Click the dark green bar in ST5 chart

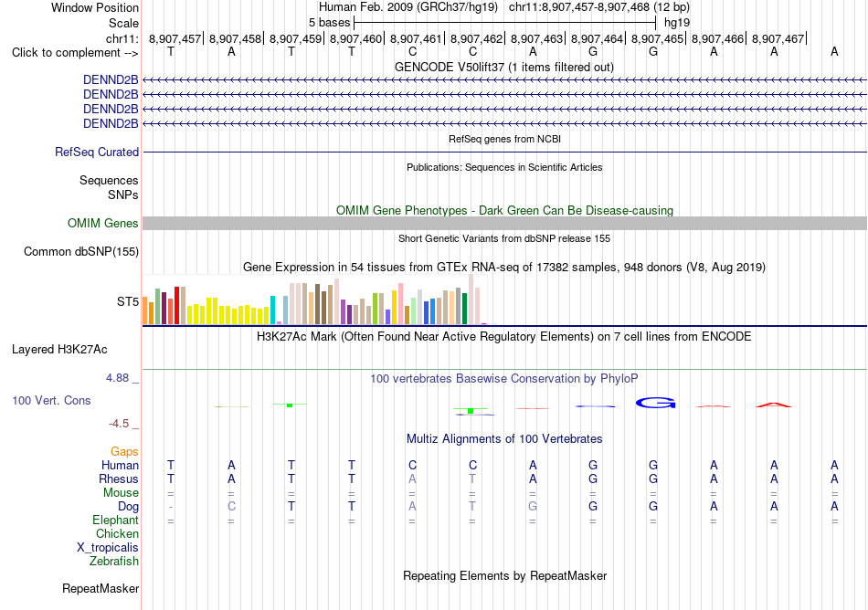(464, 309)
